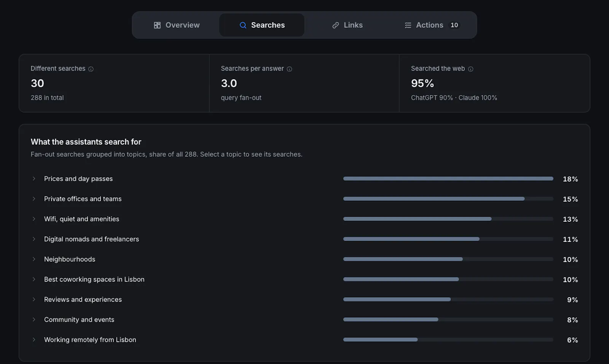Click the list icon on Actions tab
The width and height of the screenshot is (609, 364).
click(x=408, y=25)
